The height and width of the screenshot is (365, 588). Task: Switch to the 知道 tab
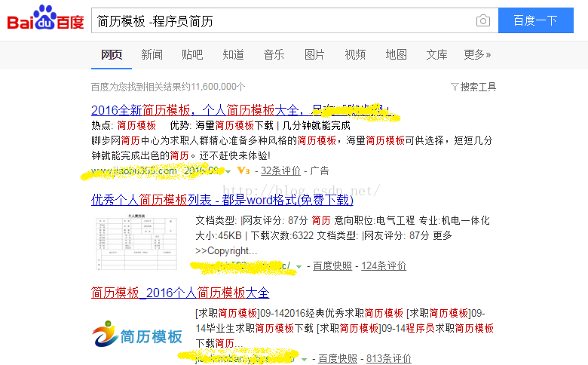pos(233,55)
